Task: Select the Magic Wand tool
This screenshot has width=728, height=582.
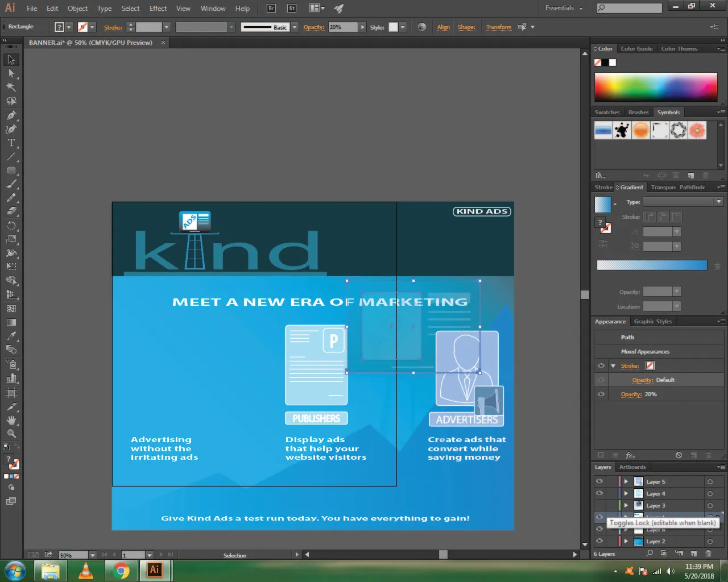Action: 11,87
